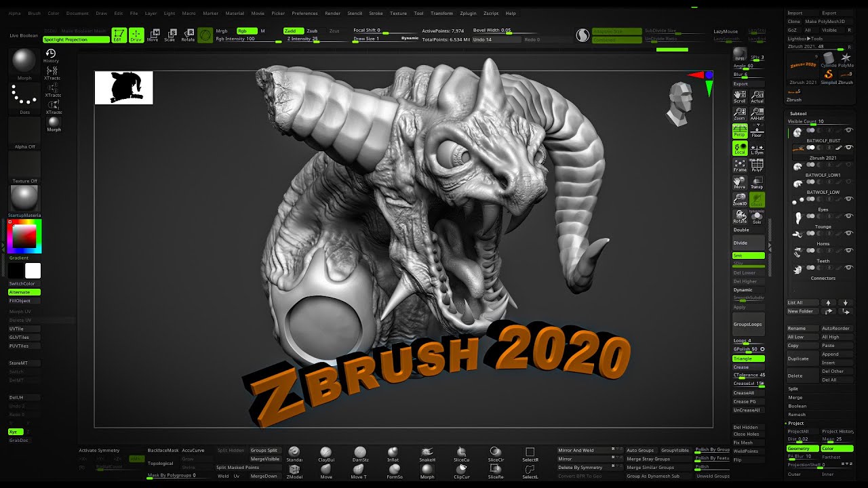Select the SelectRect brush icon
868x488 pixels.
click(530, 454)
